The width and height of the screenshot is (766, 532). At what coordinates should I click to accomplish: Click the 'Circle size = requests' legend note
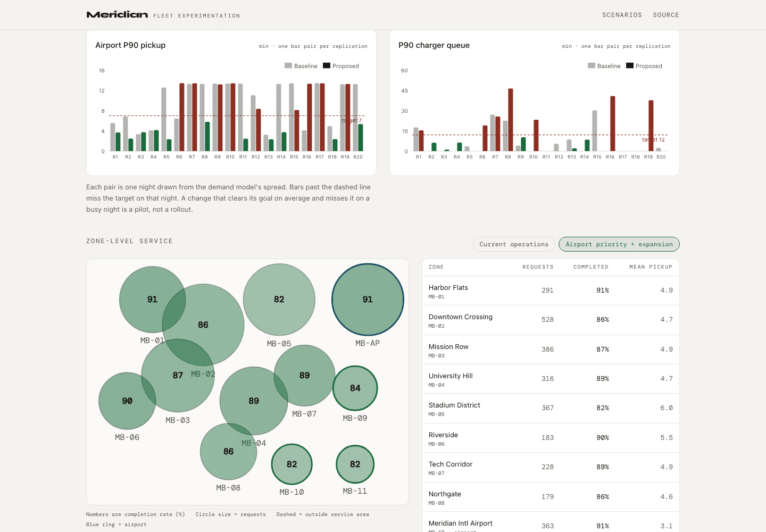230,514
